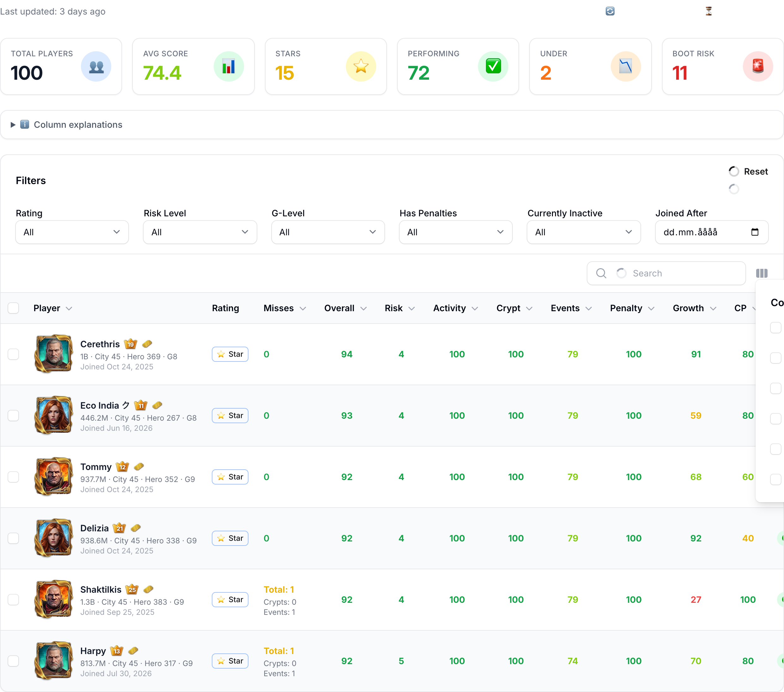This screenshot has height=692, width=784.
Task: Select the Eco India row checkbox
Action: (x=13, y=416)
